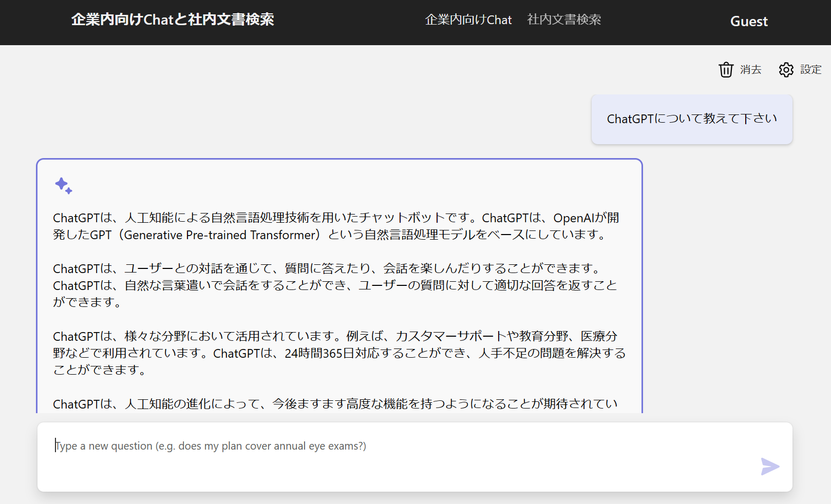Select the user message ChatGPTについて教えて下さい
The width and height of the screenshot is (831, 504).
click(x=692, y=119)
